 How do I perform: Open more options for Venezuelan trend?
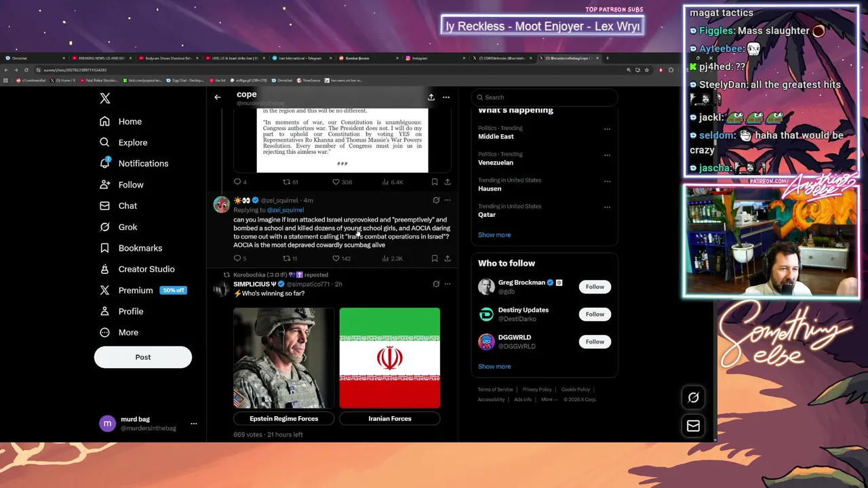pyautogui.click(x=607, y=155)
